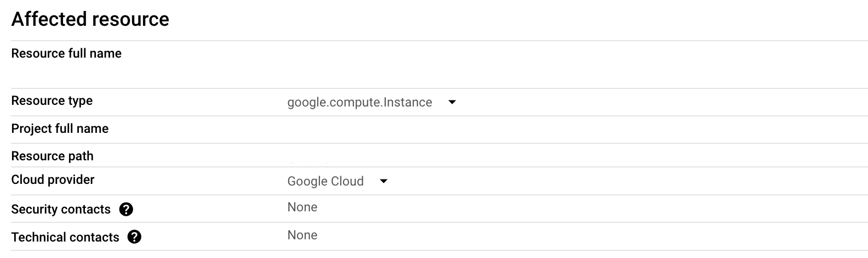Click the Security contacts label text

(61, 210)
